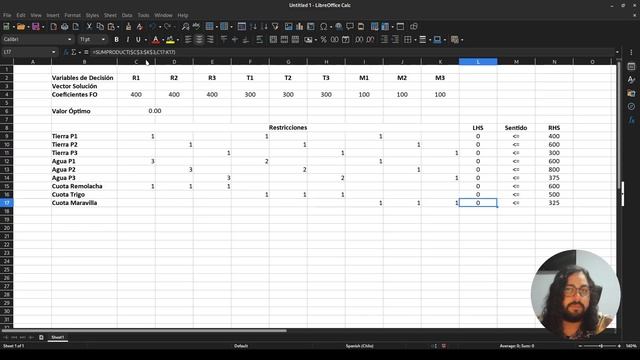Open Find and Replace magnifier icon
The width and height of the screenshot is (640, 360).
click(185, 27)
